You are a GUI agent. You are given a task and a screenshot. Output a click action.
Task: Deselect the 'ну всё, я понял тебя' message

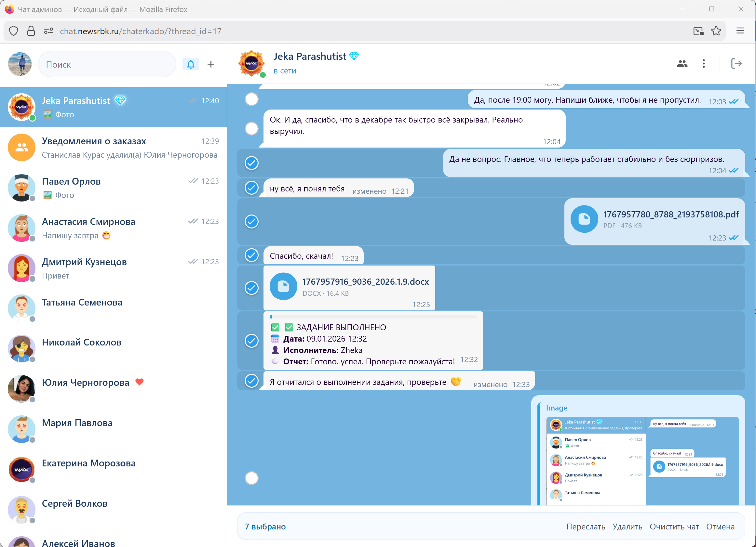point(252,188)
